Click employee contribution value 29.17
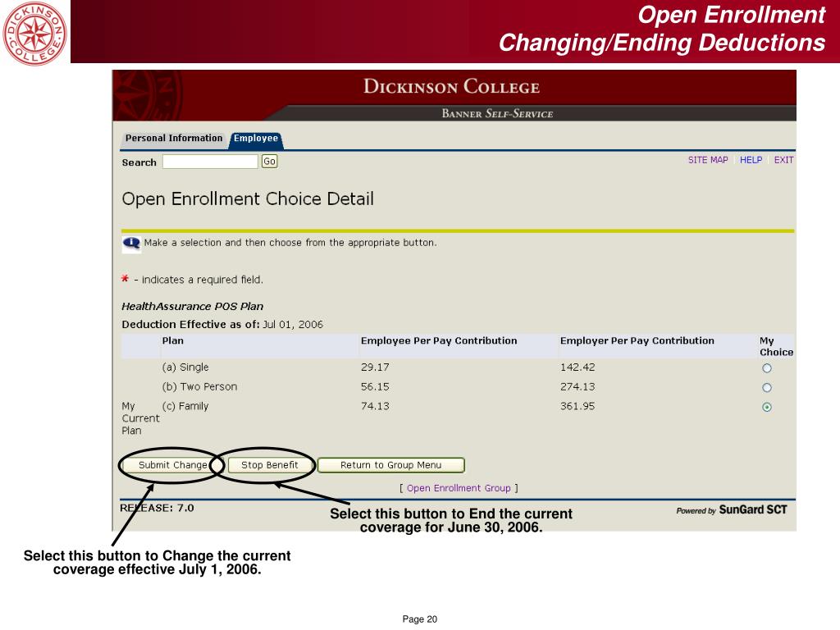 (x=375, y=367)
